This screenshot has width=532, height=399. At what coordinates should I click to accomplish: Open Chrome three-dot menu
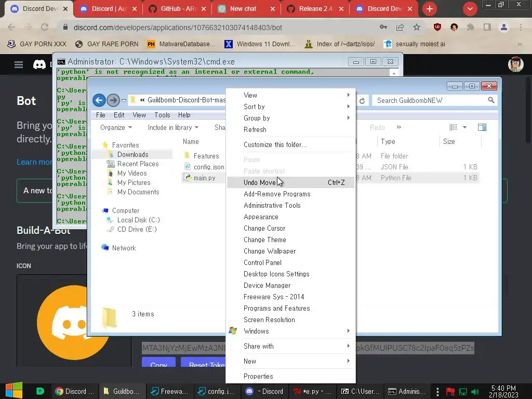point(521,27)
